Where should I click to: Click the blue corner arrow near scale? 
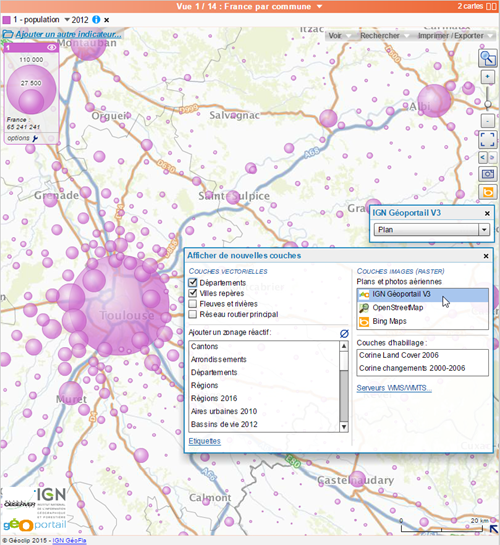(494, 529)
